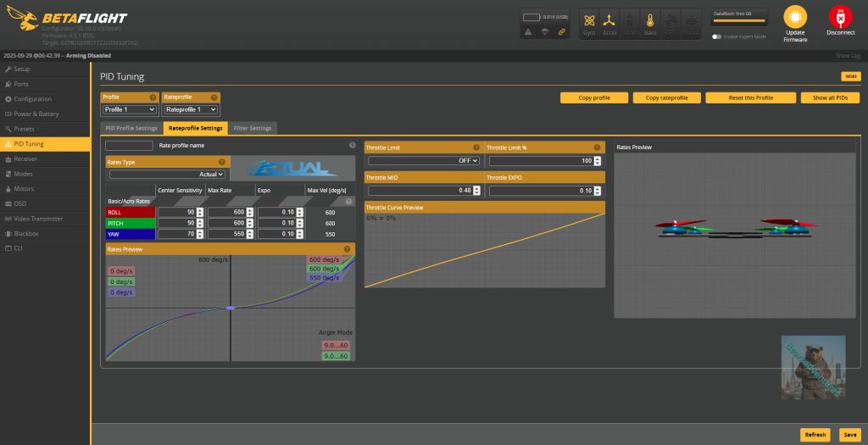The height and width of the screenshot is (445, 868).
Task: Click help icon in Rates Preview header
Action: point(347,249)
